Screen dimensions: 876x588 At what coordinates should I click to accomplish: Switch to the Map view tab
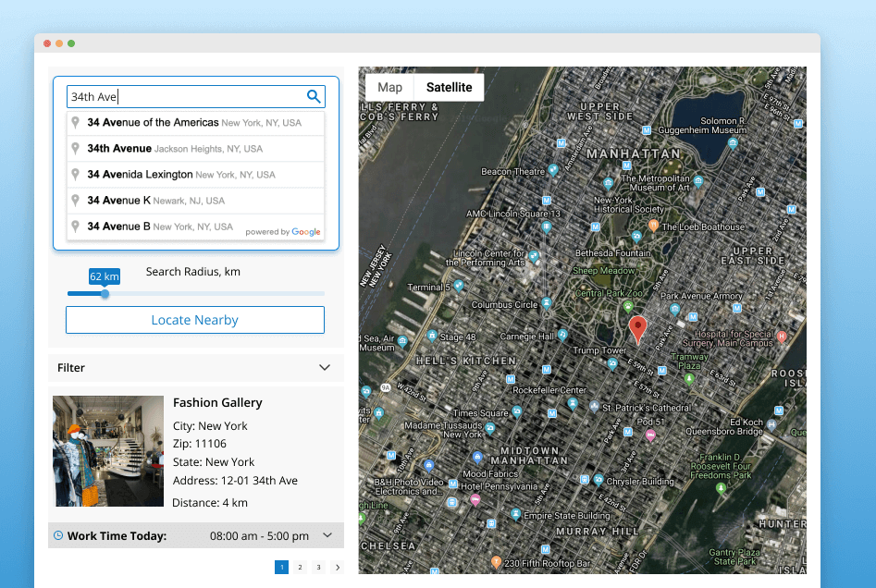tap(389, 87)
